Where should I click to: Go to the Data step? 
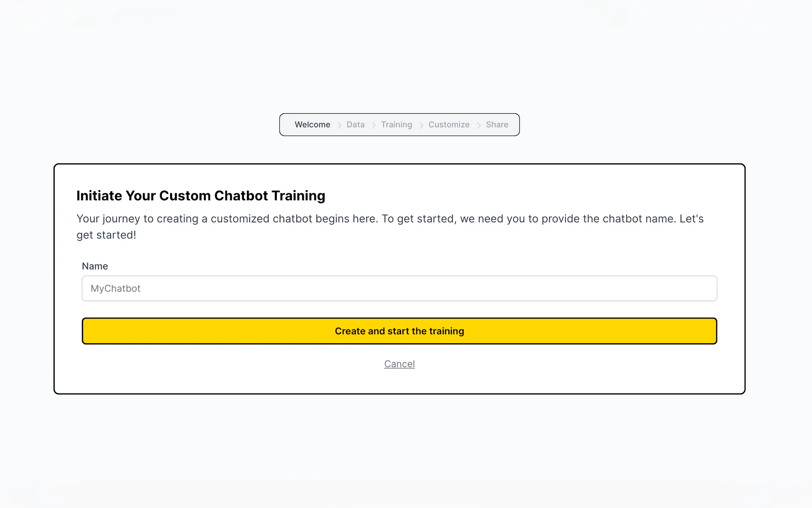[x=355, y=125]
